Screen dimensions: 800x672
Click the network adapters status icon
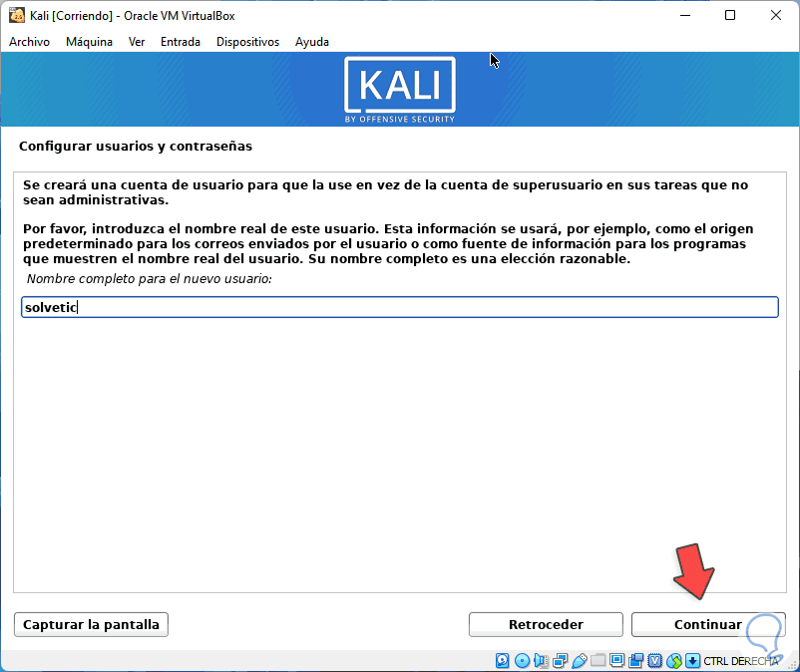(x=560, y=661)
